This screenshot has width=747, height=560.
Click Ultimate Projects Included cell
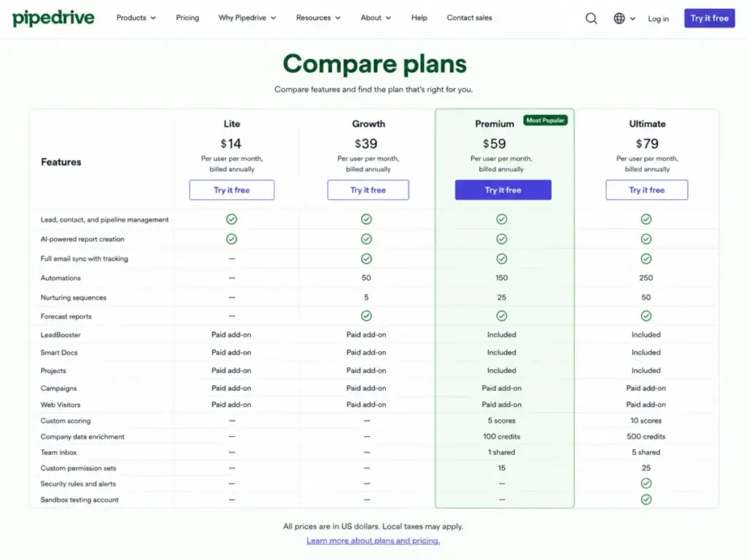click(646, 370)
